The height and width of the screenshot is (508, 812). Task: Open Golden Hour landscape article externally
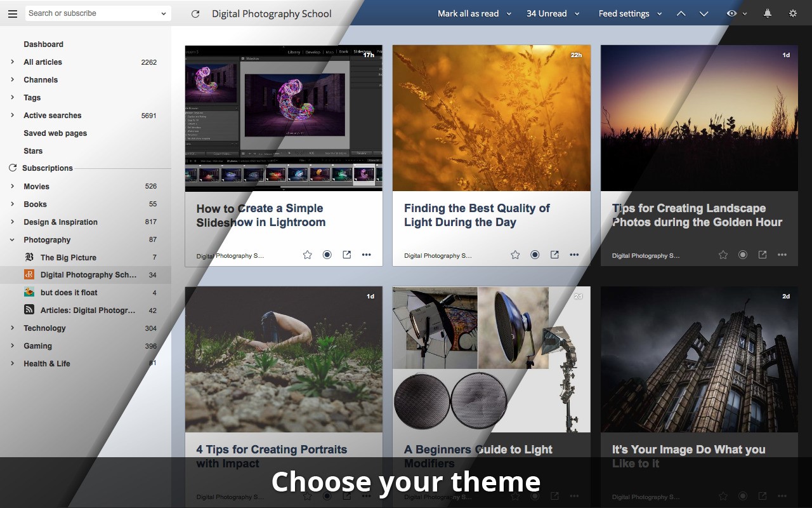tap(763, 255)
